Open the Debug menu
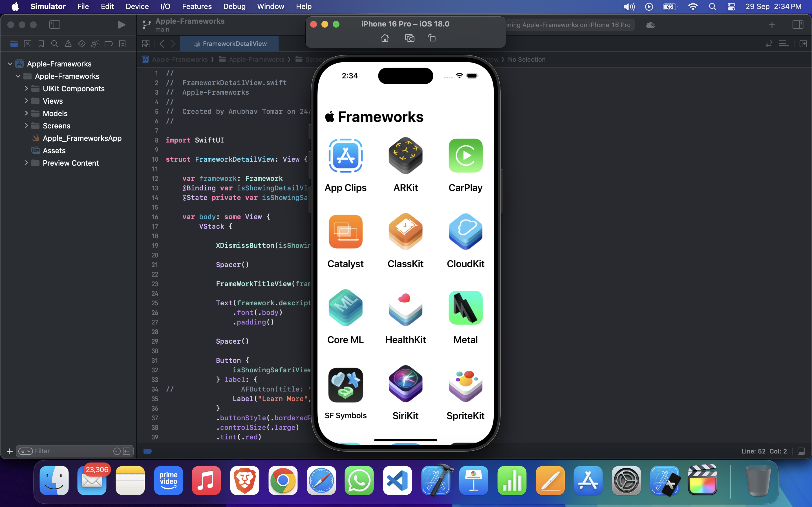The height and width of the screenshot is (507, 812). [234, 6]
